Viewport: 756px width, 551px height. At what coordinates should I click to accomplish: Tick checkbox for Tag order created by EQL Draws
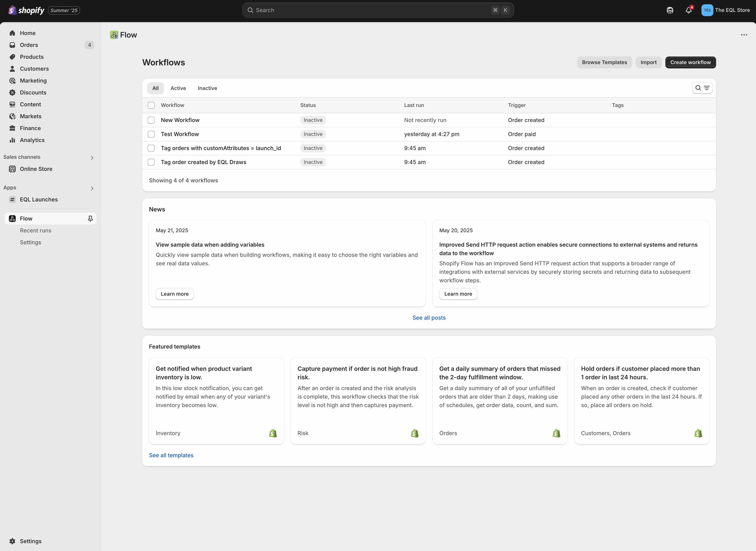point(151,162)
